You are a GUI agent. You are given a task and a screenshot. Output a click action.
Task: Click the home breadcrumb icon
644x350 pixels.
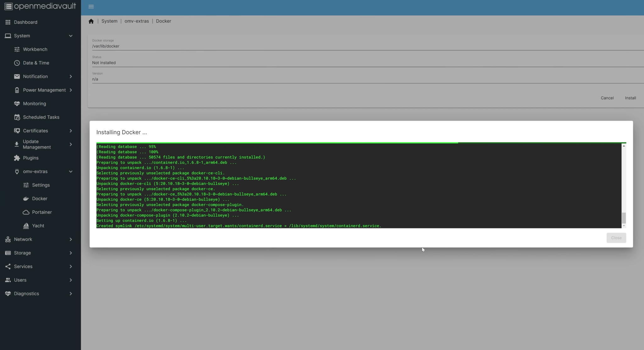click(91, 21)
